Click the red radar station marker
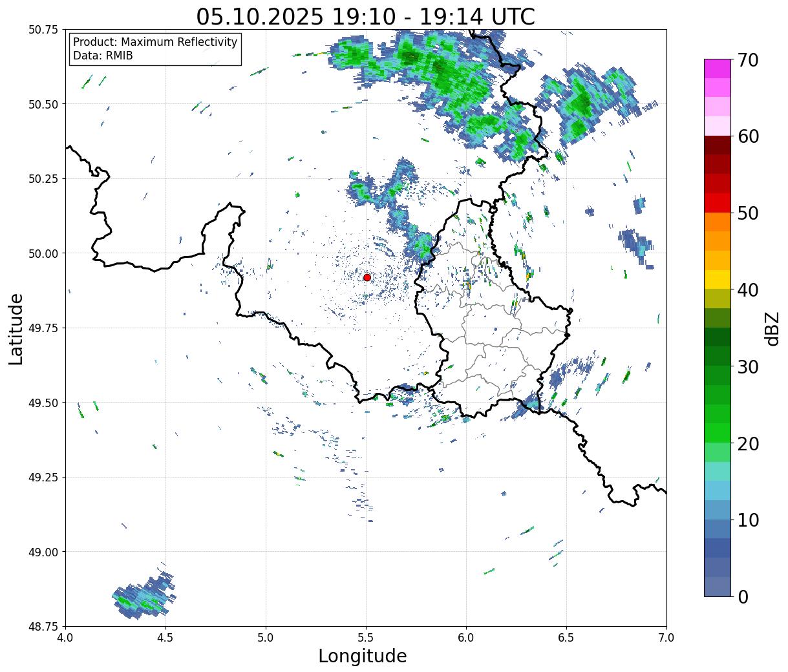Viewport: 788px width, 672px height. (367, 277)
